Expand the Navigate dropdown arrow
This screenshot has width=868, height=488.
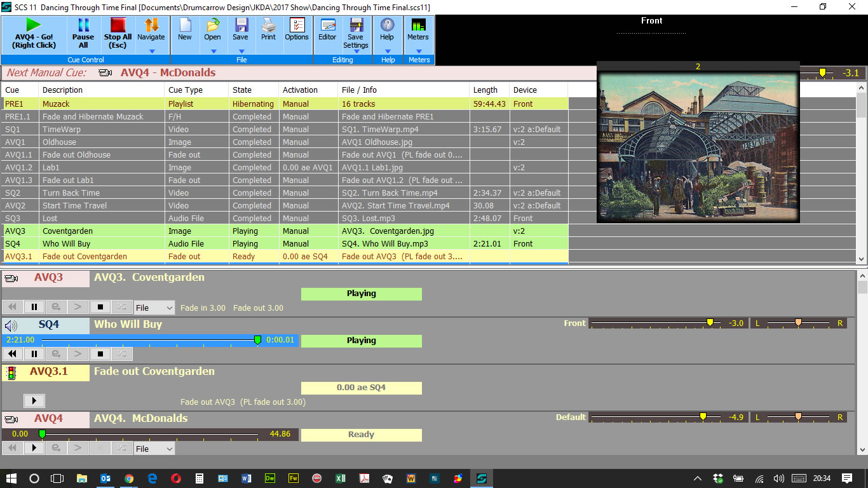pos(151,51)
